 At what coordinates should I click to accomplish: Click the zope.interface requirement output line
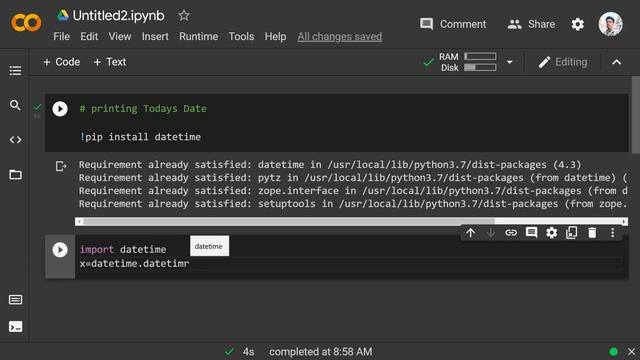click(x=353, y=191)
